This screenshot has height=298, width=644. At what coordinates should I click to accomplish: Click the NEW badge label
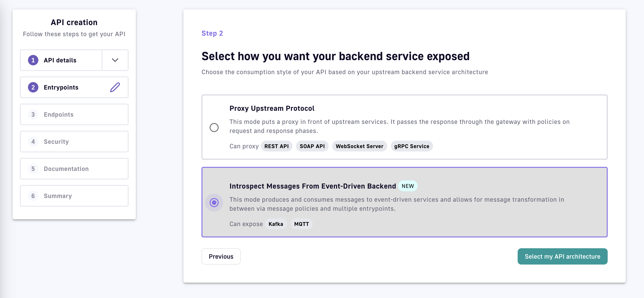[x=408, y=186]
